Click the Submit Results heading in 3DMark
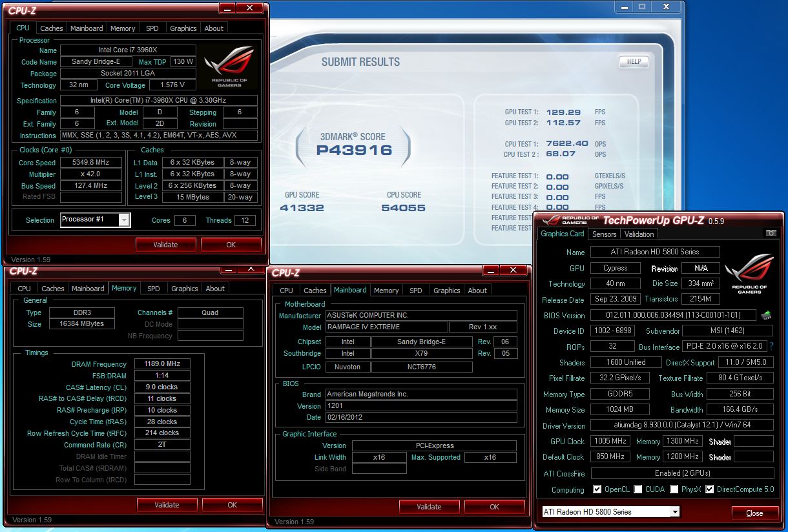This screenshot has height=532, width=788. pyautogui.click(x=361, y=62)
